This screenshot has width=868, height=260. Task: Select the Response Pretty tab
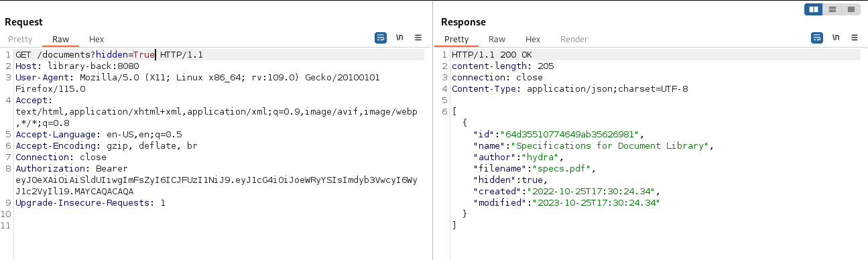tap(456, 40)
